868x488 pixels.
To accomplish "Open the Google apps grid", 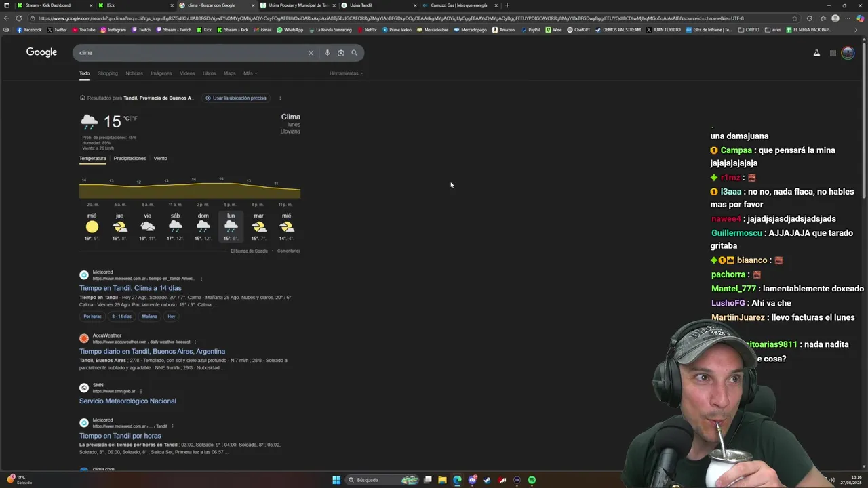I will tap(833, 53).
